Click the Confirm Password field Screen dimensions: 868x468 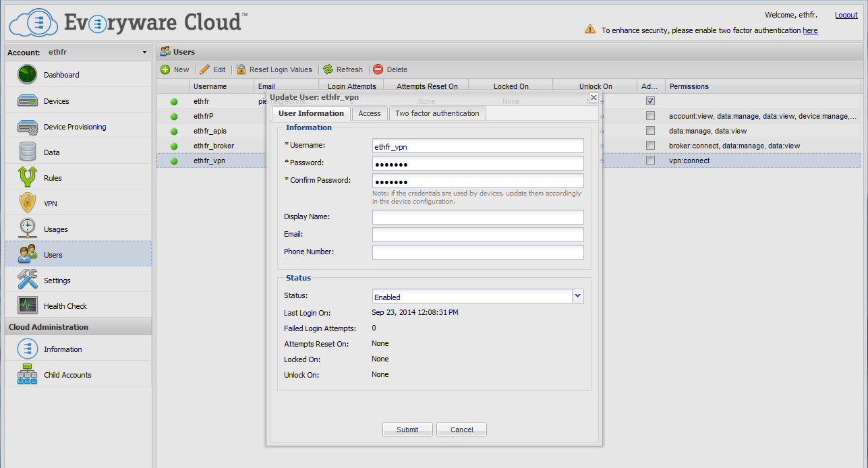478,181
